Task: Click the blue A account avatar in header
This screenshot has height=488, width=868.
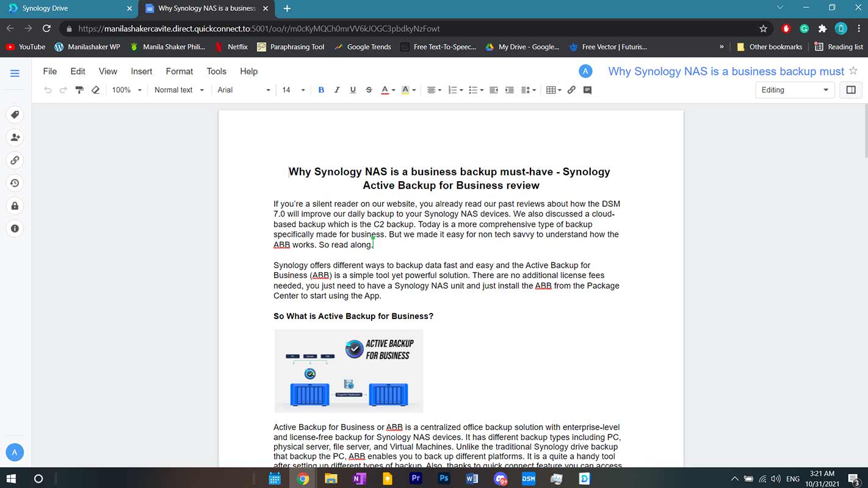Action: tap(585, 71)
